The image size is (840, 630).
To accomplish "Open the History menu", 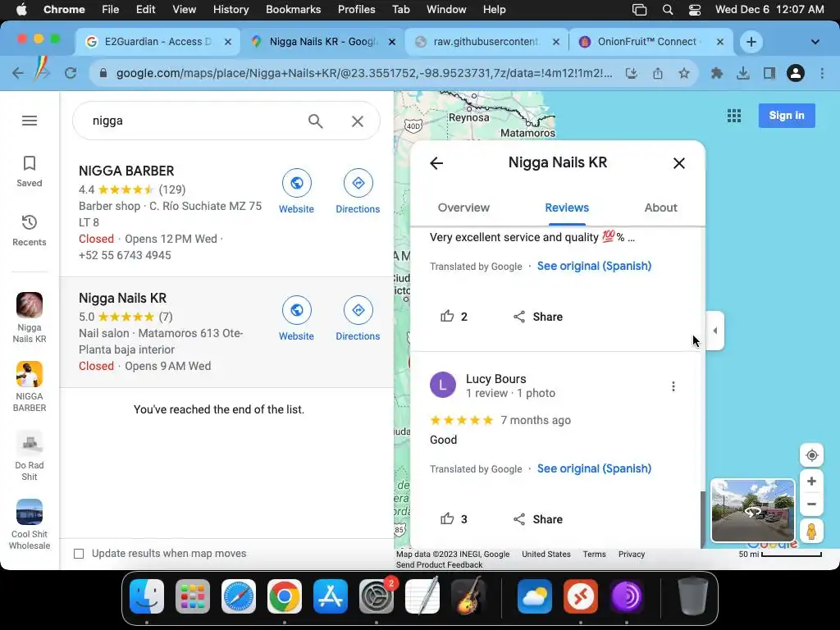I will click(x=231, y=10).
